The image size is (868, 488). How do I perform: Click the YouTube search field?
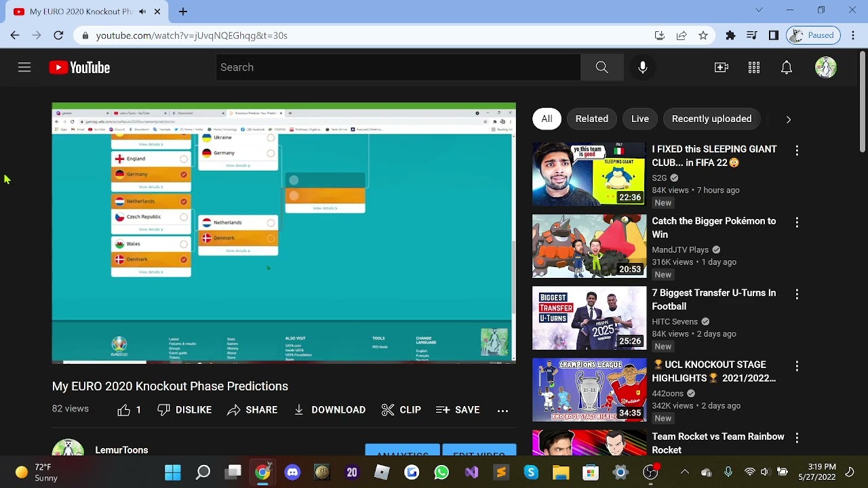pos(398,67)
